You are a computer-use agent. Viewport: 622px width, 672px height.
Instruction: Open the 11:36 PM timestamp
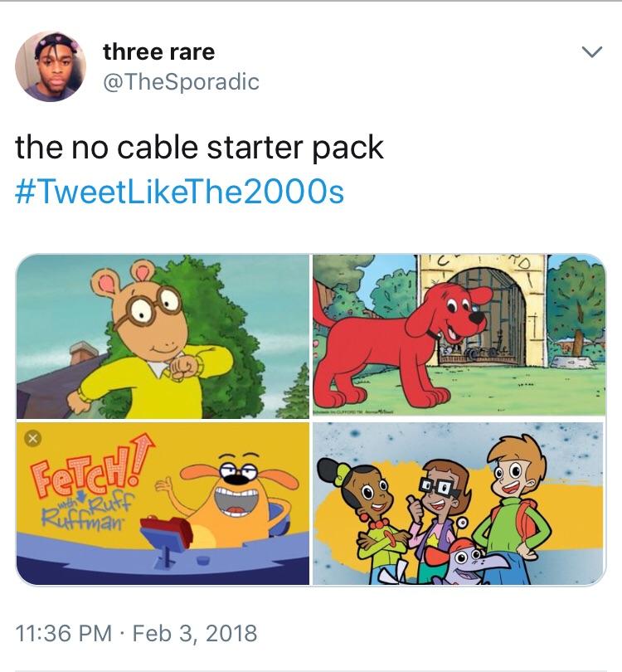(63, 634)
